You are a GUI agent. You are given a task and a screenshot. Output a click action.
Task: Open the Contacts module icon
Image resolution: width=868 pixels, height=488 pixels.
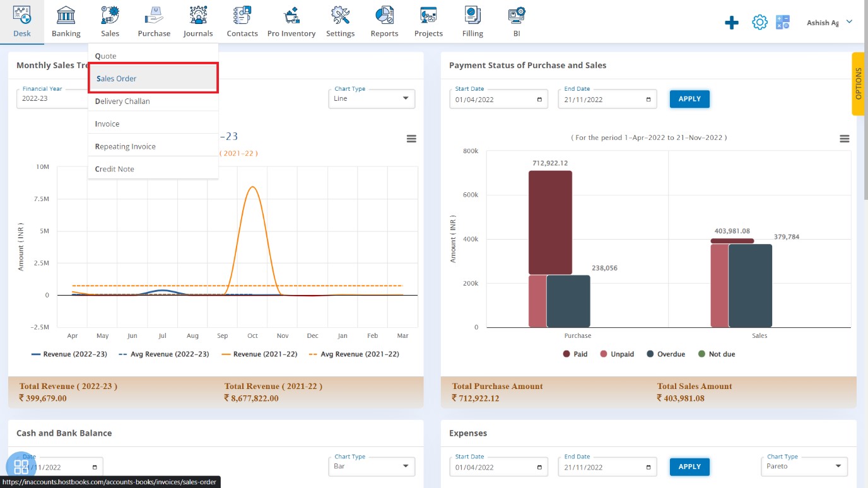[x=242, y=15]
